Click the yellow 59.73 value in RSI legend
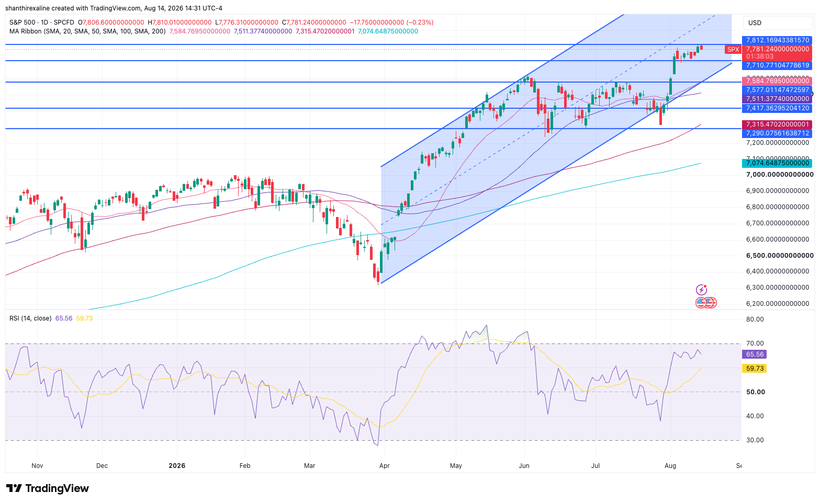 [84, 318]
